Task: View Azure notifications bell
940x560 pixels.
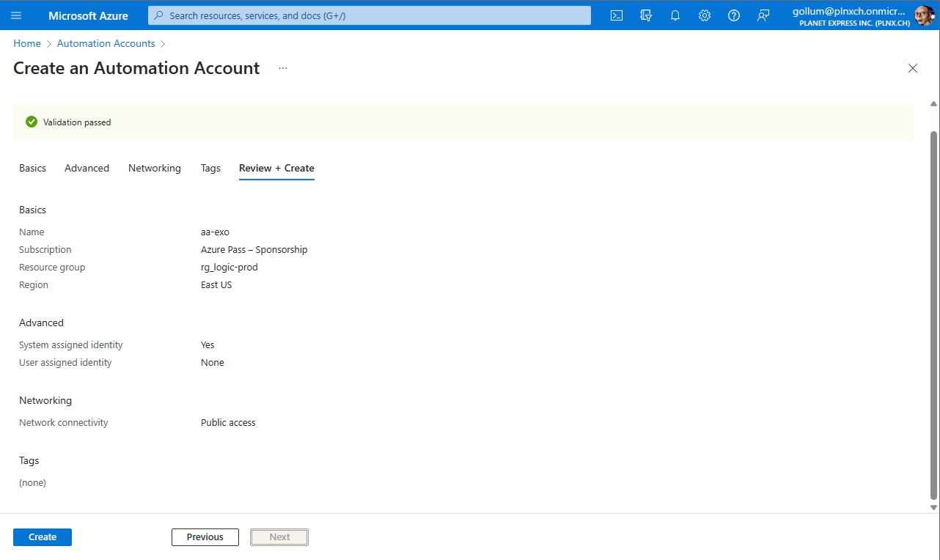Action: (x=675, y=15)
